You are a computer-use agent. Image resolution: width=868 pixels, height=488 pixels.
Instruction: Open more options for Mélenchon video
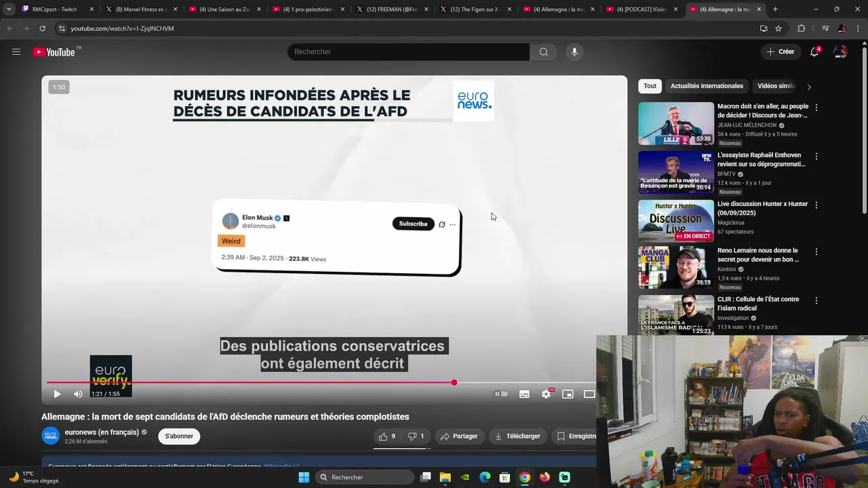click(816, 108)
